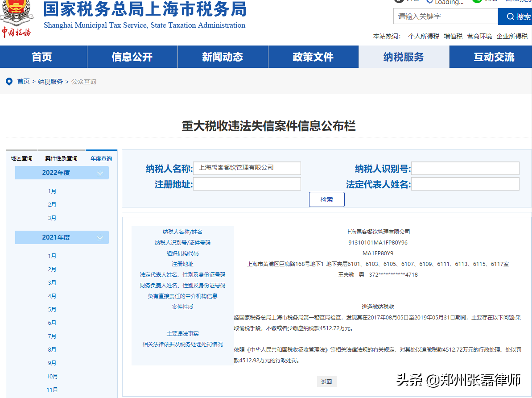
Task: Expand the 2021年度 dropdown
Action: pyautogui.click(x=62, y=237)
